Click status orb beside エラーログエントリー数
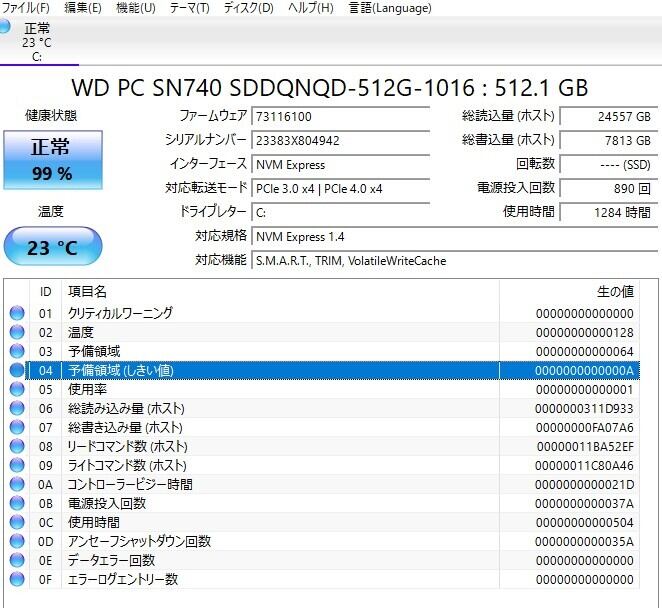 pos(17,579)
